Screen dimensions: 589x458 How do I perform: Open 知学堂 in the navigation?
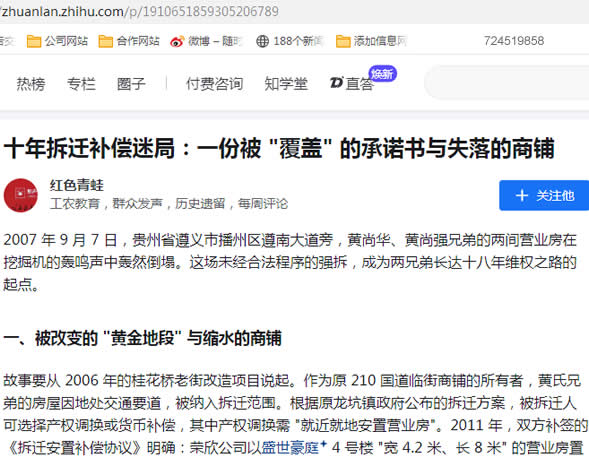pyautogui.click(x=286, y=83)
